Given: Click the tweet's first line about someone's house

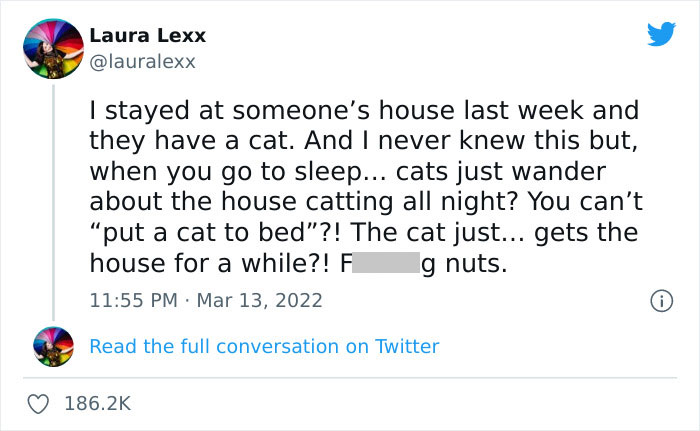Looking at the screenshot, I should point(364,108).
